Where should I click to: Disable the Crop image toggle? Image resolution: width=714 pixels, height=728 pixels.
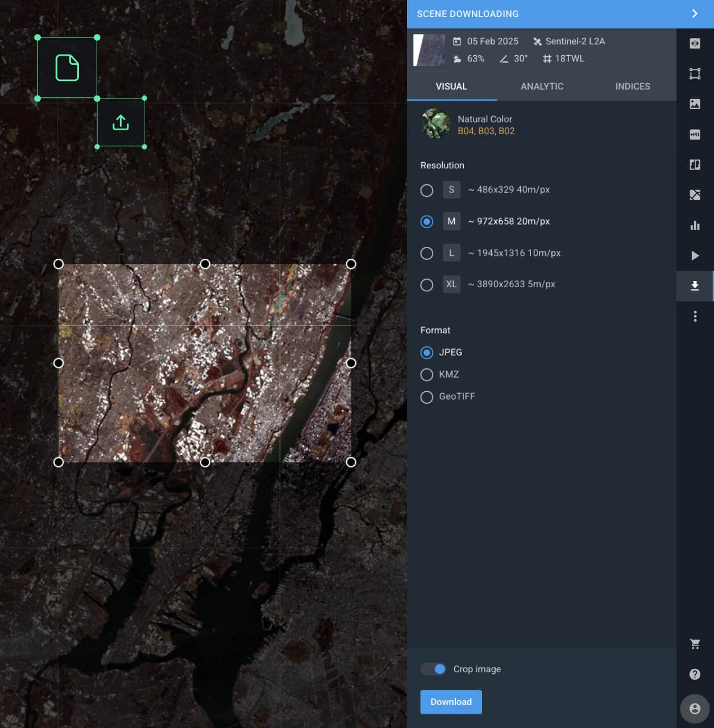[433, 669]
